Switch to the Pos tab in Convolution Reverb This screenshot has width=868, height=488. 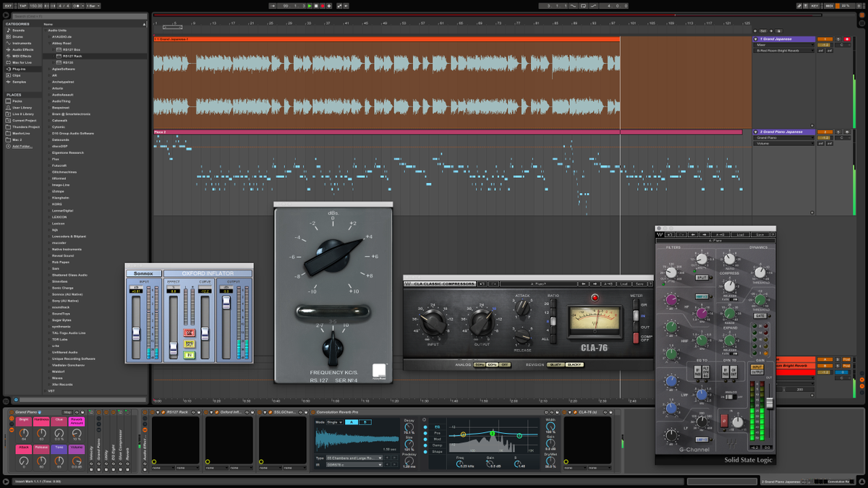tap(436, 433)
